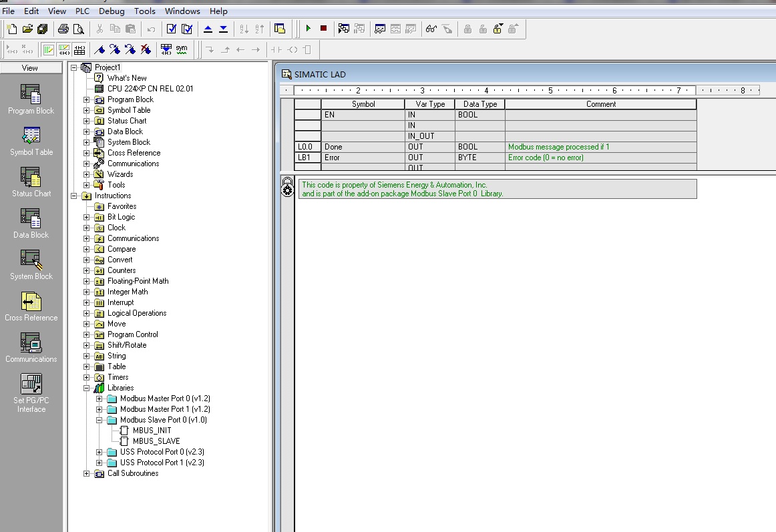Click the Clear All Bookmarks red-X flag icon

click(x=146, y=49)
